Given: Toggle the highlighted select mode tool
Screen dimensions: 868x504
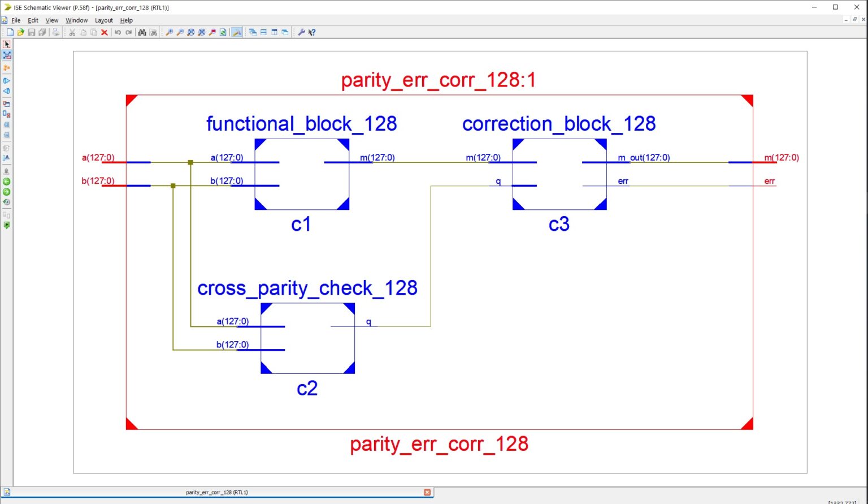Looking at the screenshot, I should pyautogui.click(x=7, y=55).
